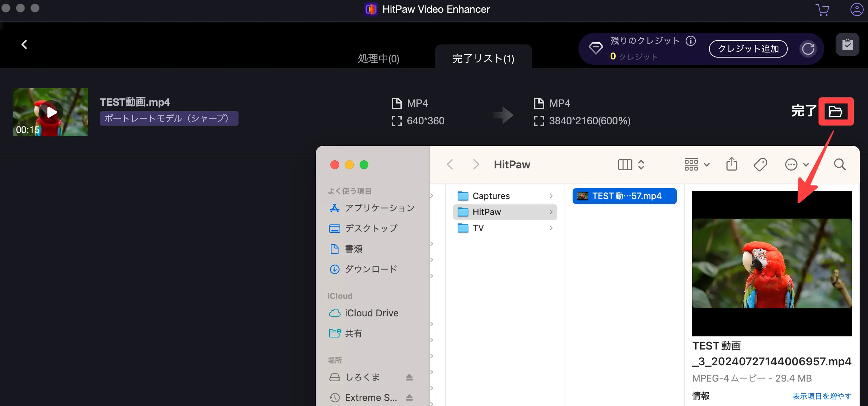The height and width of the screenshot is (406, 868).
Task: Open デスクトップ in the Finder sidebar
Action: tap(363, 229)
